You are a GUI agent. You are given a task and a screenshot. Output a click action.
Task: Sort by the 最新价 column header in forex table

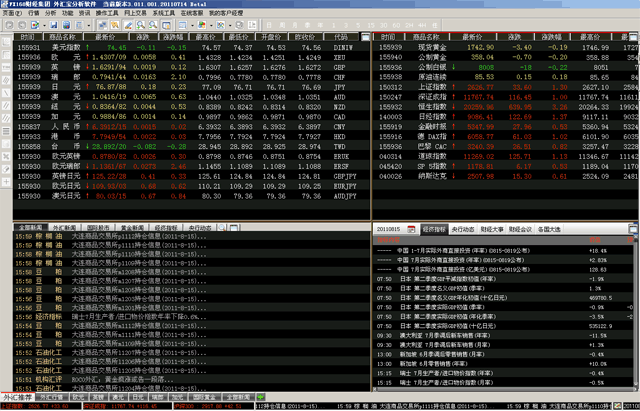[x=105, y=37]
